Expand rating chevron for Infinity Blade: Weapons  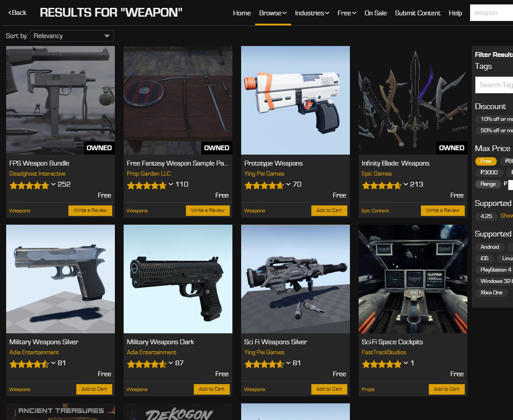[x=406, y=184]
